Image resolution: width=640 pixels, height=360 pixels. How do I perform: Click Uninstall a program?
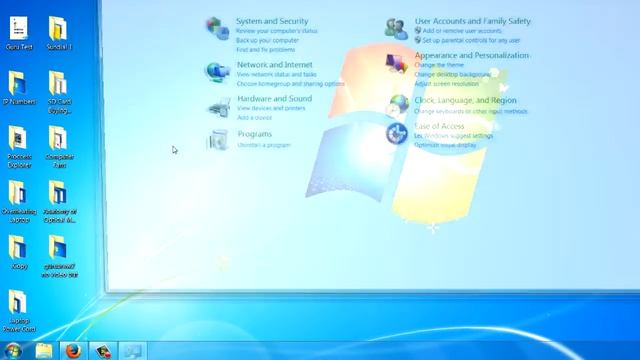[x=264, y=145]
